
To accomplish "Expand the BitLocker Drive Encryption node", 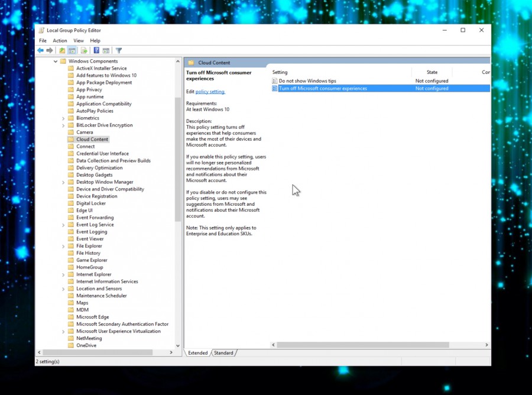I will 63,125.
